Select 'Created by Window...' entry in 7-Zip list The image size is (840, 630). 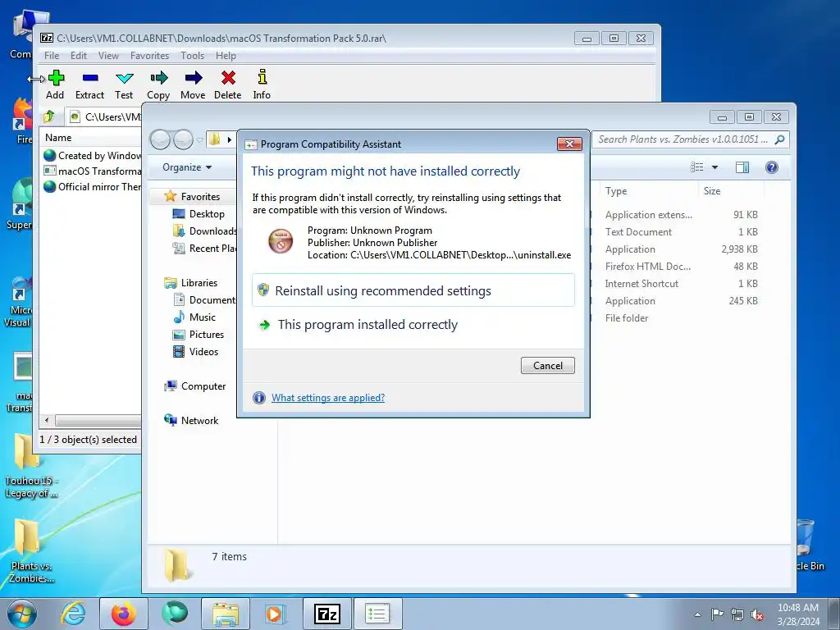(x=92, y=155)
